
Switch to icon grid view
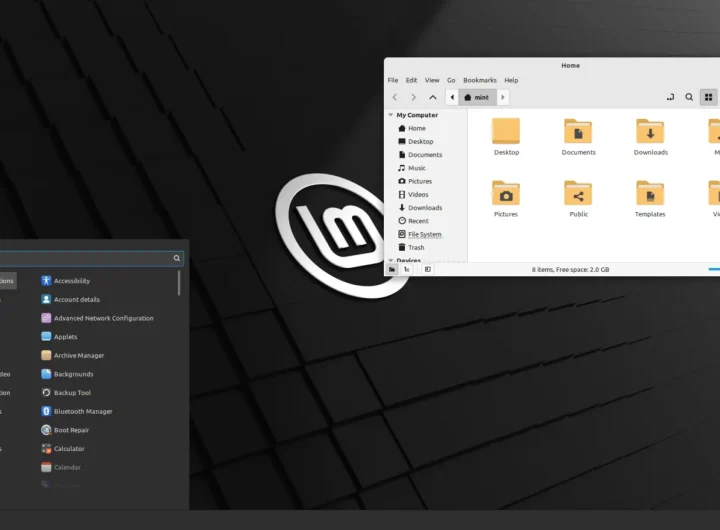coord(709,97)
